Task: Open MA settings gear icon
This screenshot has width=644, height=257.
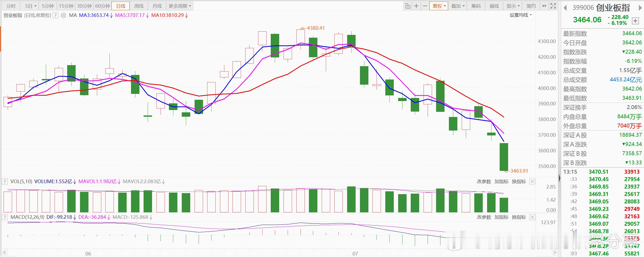Action: point(63,15)
